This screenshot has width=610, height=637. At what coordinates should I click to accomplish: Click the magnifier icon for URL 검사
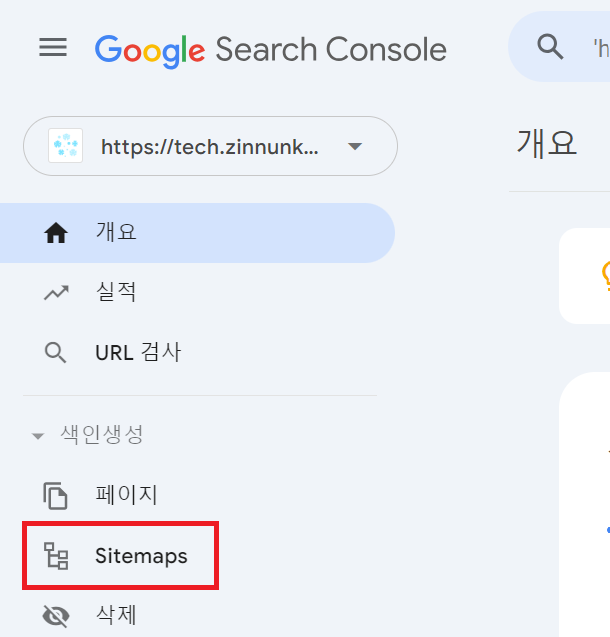(56, 353)
